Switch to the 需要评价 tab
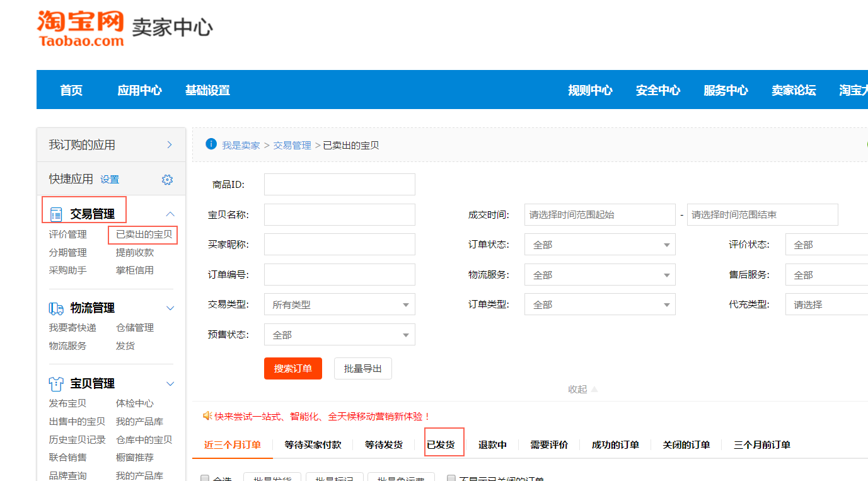This screenshot has height=481, width=868. [x=549, y=444]
